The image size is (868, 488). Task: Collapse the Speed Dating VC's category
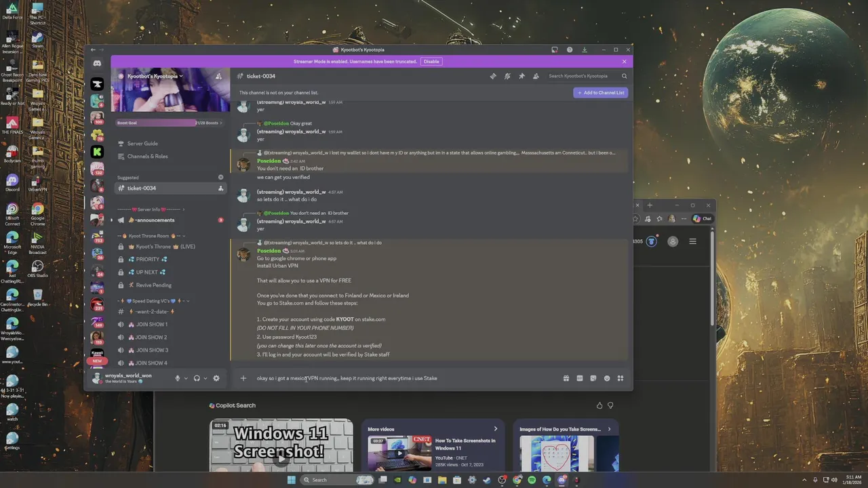click(x=152, y=301)
